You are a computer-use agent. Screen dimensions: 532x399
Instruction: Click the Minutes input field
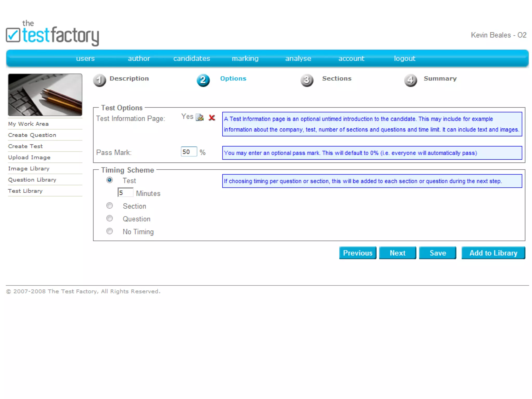pyautogui.click(x=125, y=192)
